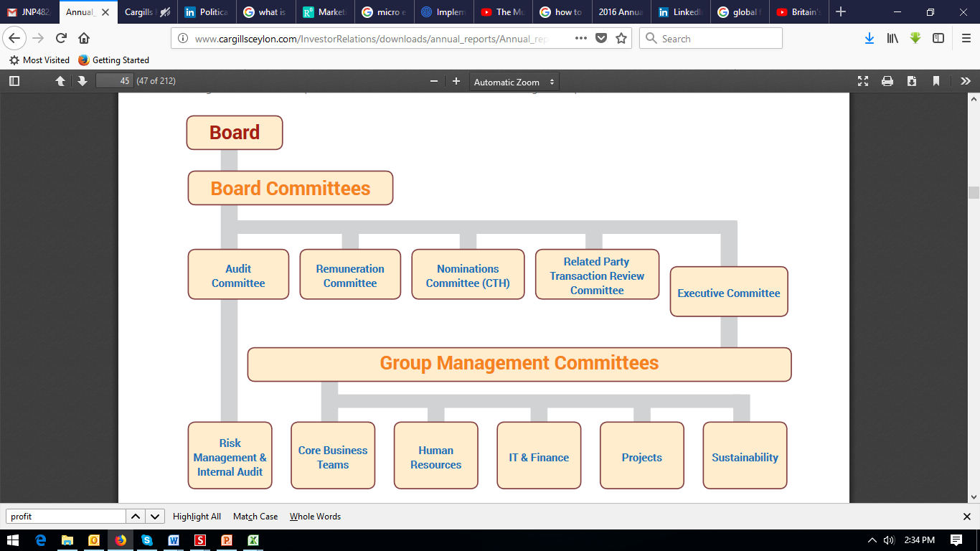Zoom in on the PDF document
The width and height of the screenshot is (980, 551).
(456, 81)
